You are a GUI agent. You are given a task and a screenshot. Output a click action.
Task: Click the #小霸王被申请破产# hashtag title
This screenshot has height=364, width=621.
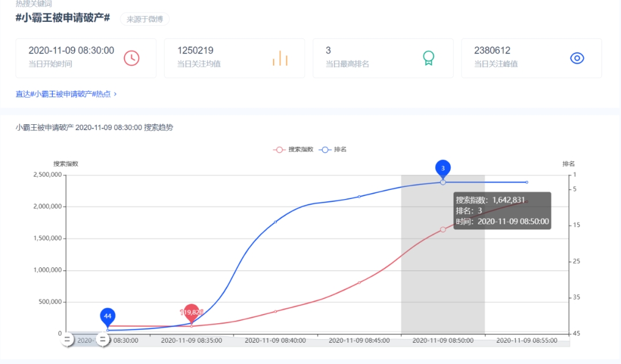[63, 18]
